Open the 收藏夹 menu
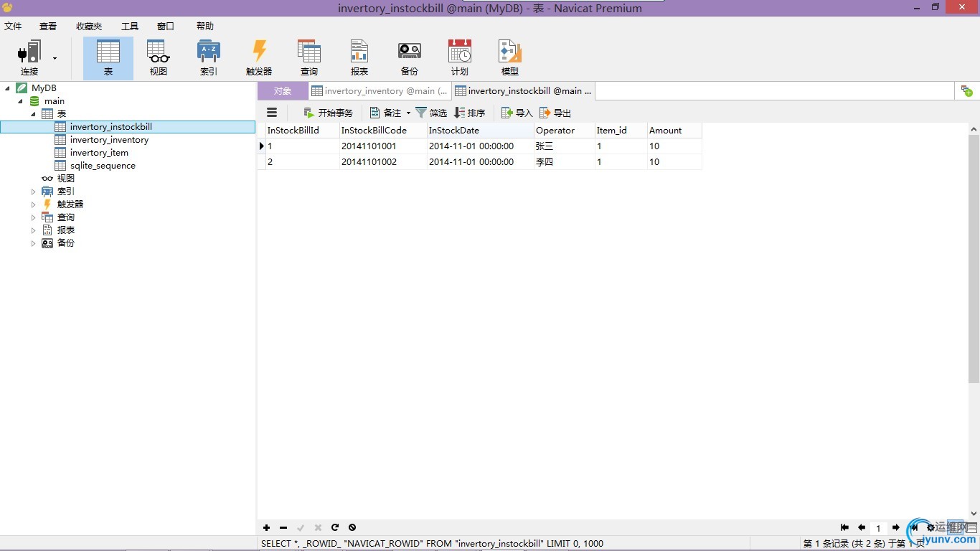The width and height of the screenshot is (980, 551). pos(89,26)
